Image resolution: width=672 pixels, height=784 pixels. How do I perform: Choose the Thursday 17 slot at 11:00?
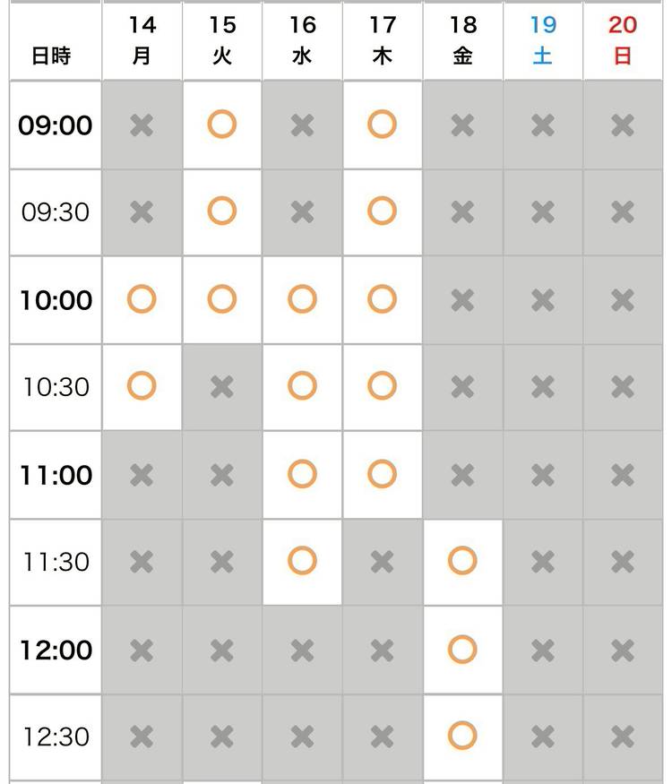coord(382,473)
